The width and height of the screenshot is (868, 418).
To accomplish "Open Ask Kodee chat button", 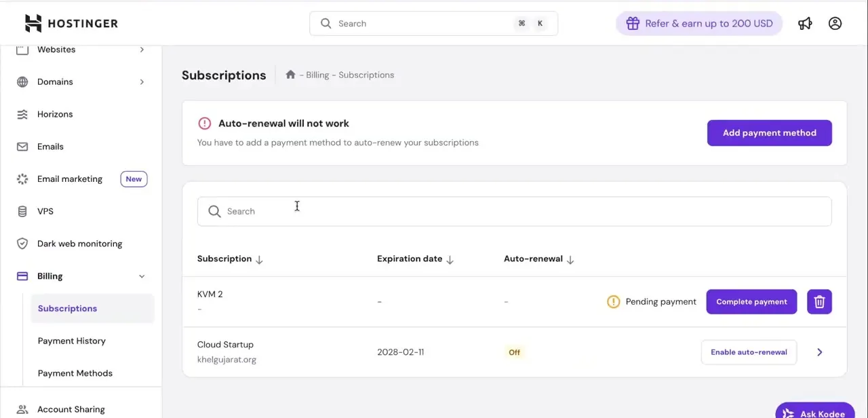I will coord(814,411).
